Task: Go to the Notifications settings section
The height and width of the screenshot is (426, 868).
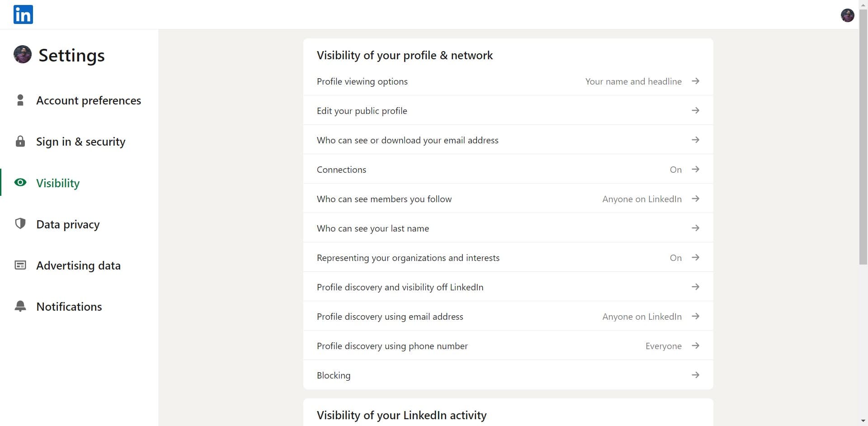Action: pos(69,307)
